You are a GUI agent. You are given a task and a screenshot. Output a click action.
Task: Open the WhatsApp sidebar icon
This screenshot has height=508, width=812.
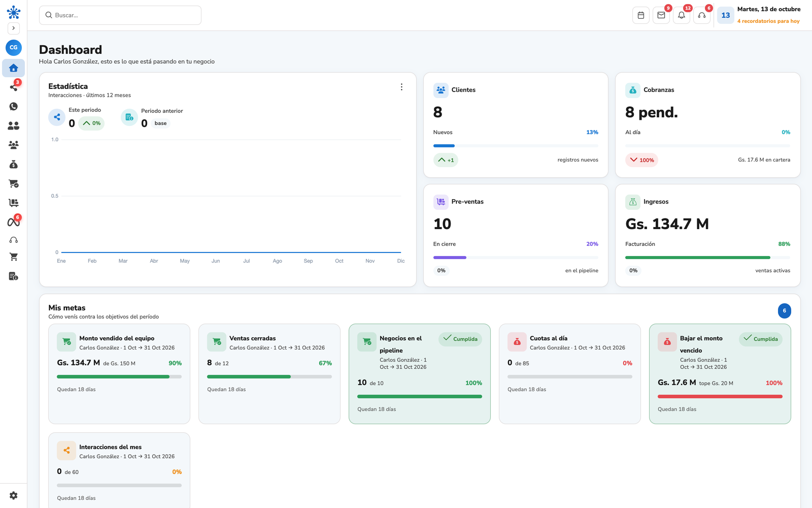point(14,106)
